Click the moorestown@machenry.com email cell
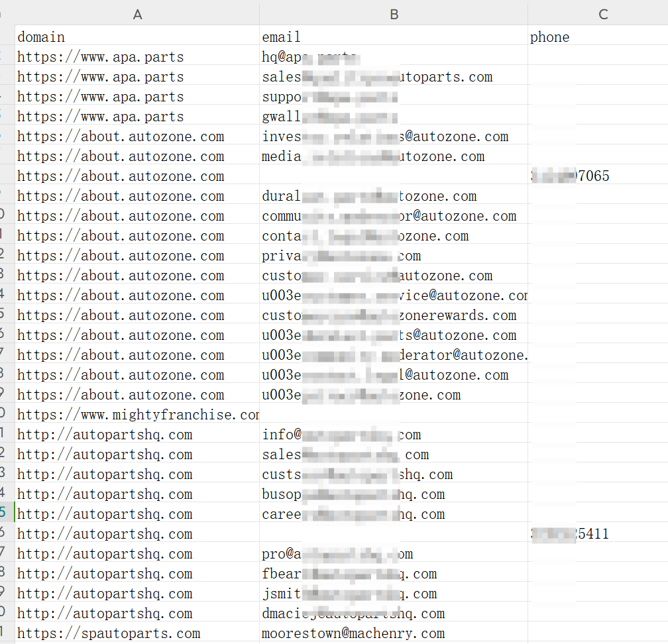Viewport: 668px width, 644px height. [394, 633]
